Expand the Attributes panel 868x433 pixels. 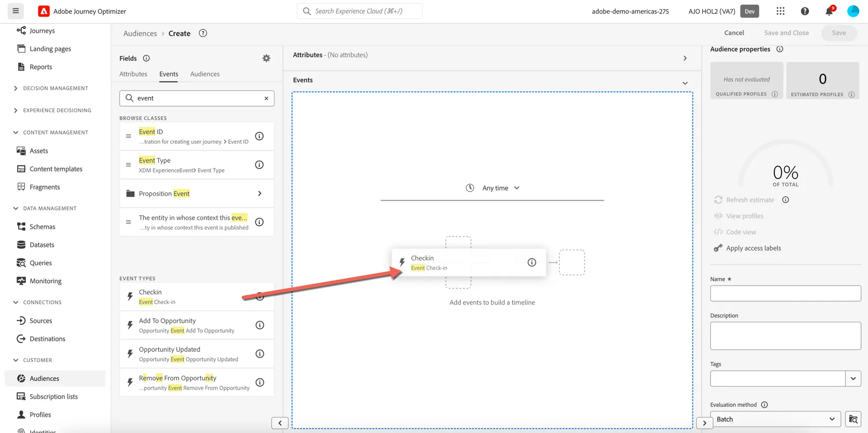(685, 58)
